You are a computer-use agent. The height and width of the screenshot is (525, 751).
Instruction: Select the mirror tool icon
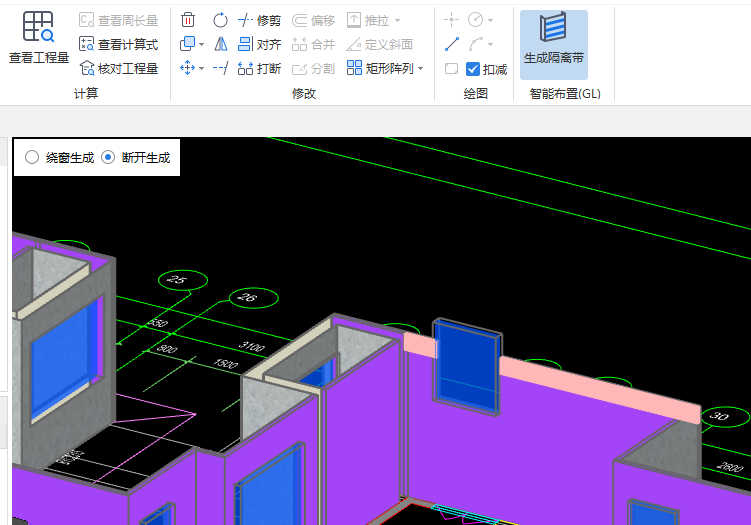click(x=220, y=44)
